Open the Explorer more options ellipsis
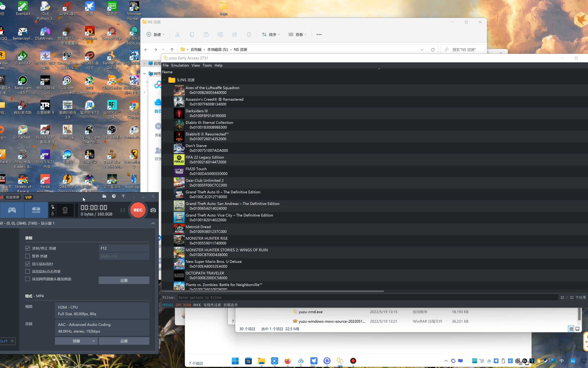The height and width of the screenshot is (368, 588). coord(319,35)
